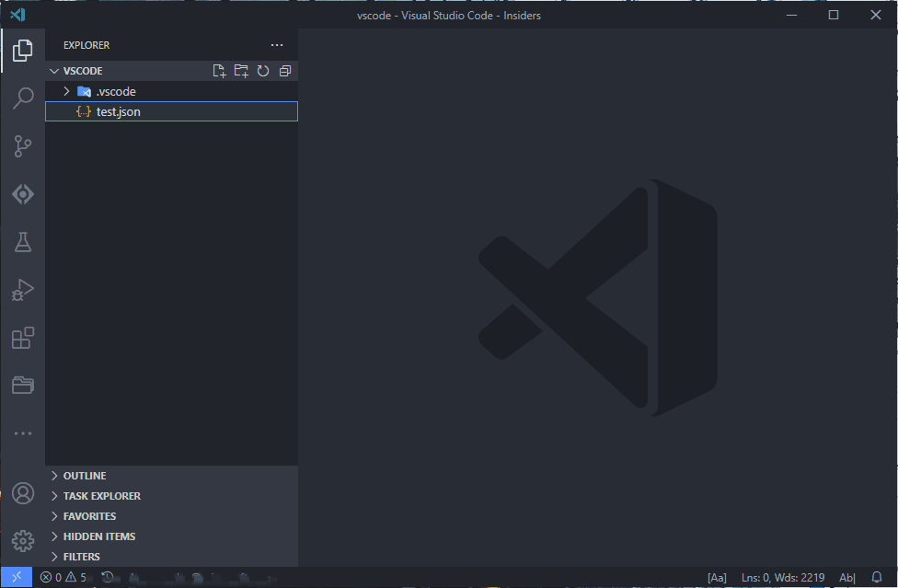The width and height of the screenshot is (898, 588).
Task: Open the Manage settings gear
Action: [22, 540]
